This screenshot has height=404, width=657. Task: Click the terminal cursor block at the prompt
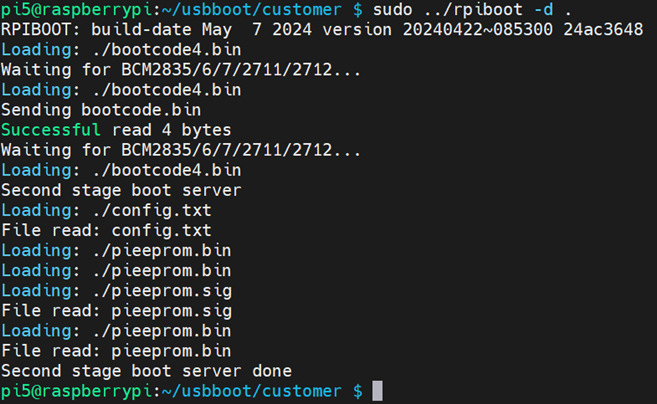tap(377, 390)
